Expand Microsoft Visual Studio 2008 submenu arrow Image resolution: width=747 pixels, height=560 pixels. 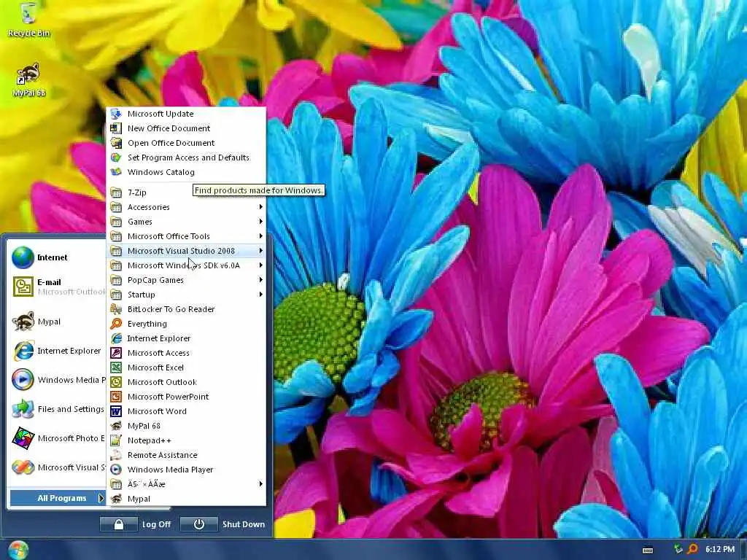coord(260,251)
